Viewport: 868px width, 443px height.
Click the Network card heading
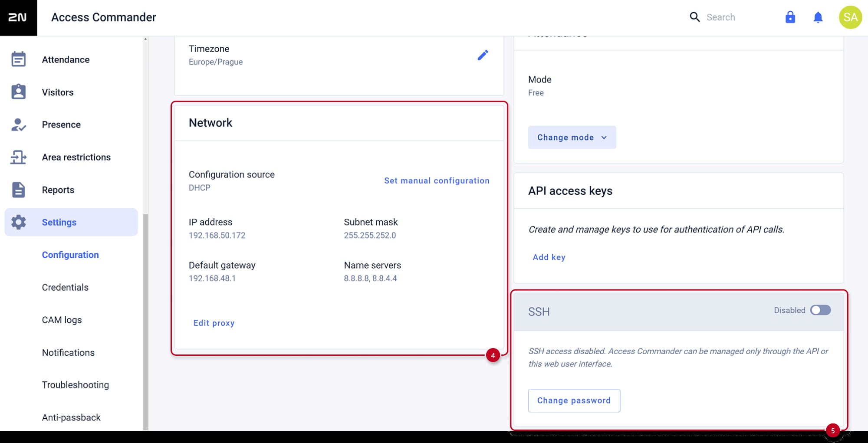(x=210, y=123)
